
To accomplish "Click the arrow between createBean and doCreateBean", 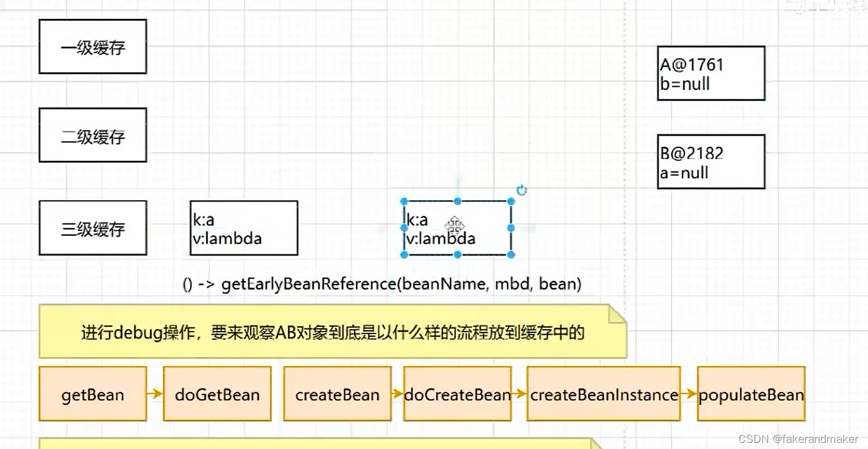I will click(x=398, y=394).
